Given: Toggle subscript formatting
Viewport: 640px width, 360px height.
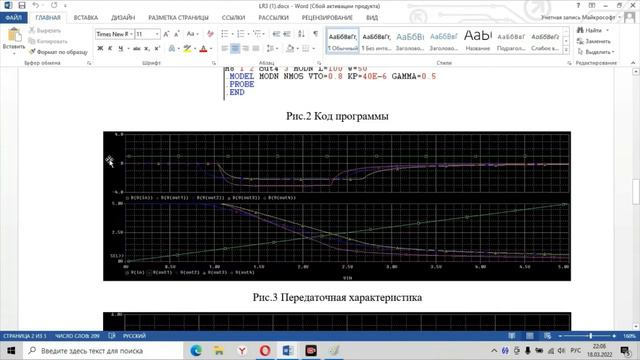Looking at the screenshot, I should pos(147,49).
